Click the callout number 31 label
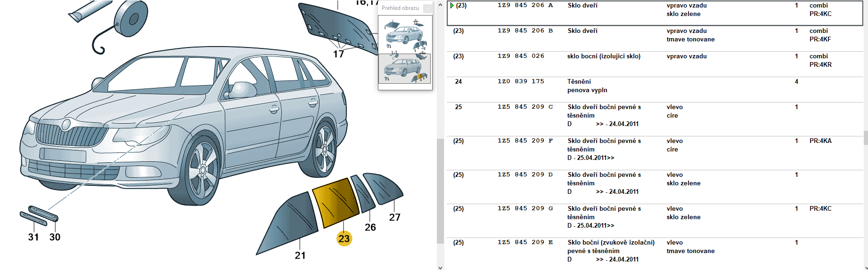This screenshot has height=270, width=868. (x=33, y=237)
